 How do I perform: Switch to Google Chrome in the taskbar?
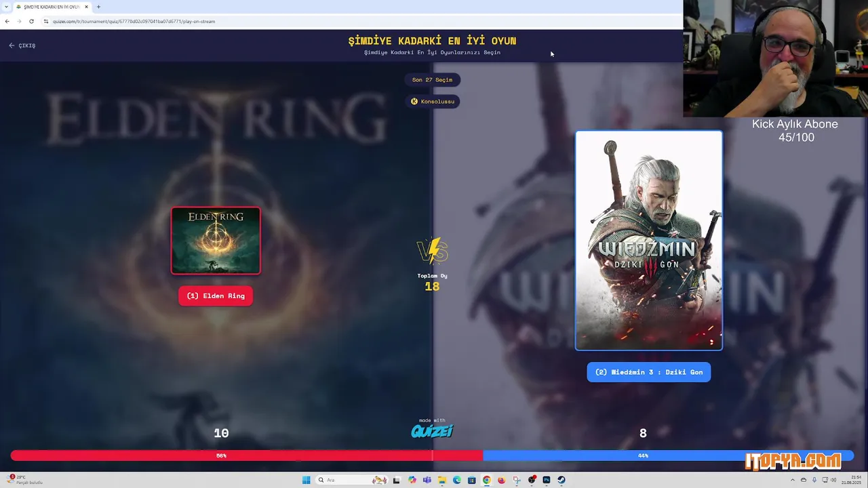486,480
